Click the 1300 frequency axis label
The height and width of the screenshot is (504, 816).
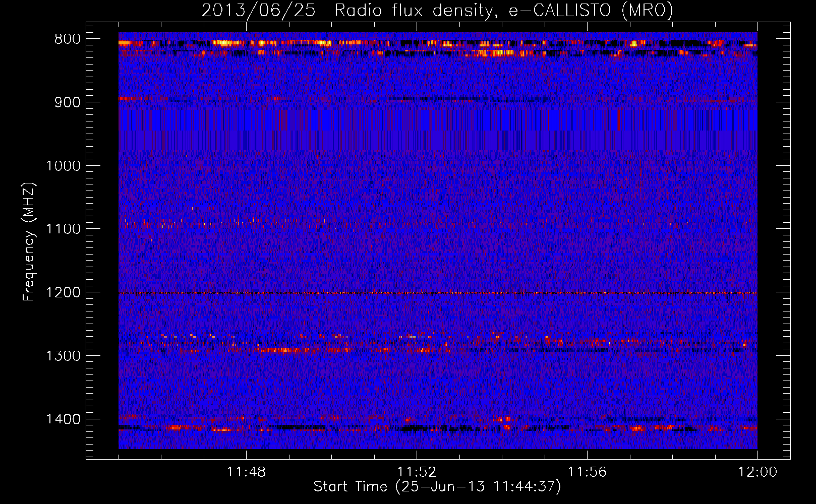[64, 356]
